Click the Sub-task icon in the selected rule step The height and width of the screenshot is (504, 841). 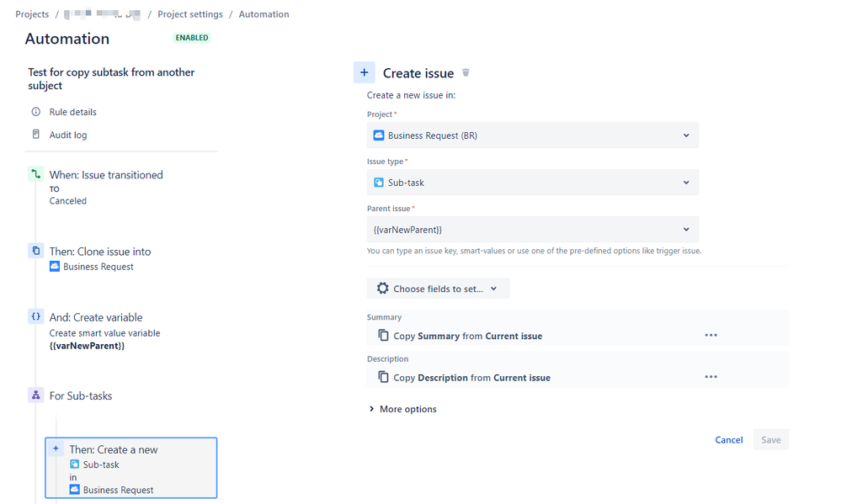[x=75, y=464]
